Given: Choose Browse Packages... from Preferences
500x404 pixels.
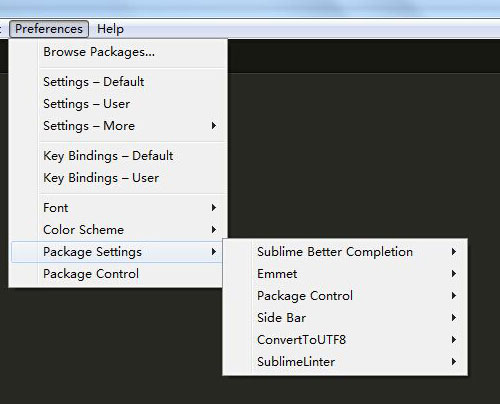Looking at the screenshot, I should click(118, 52).
